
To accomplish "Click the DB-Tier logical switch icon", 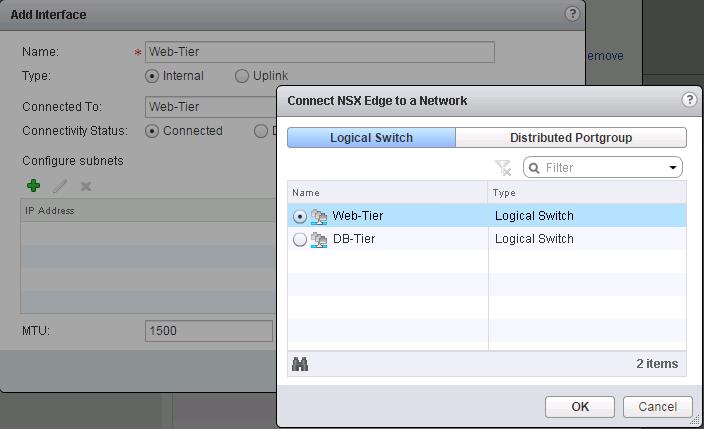I will click(x=319, y=240).
